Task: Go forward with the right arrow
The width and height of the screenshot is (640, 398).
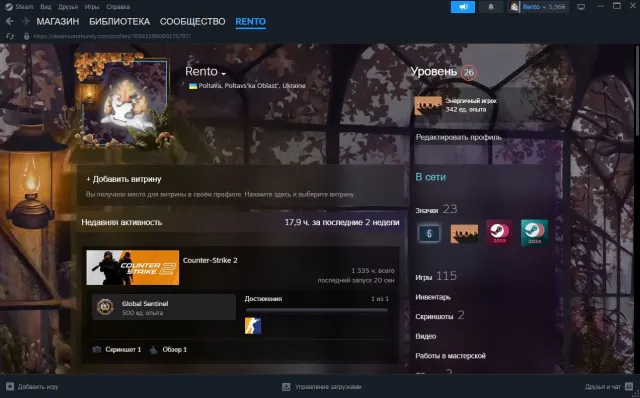Action: click(25, 21)
